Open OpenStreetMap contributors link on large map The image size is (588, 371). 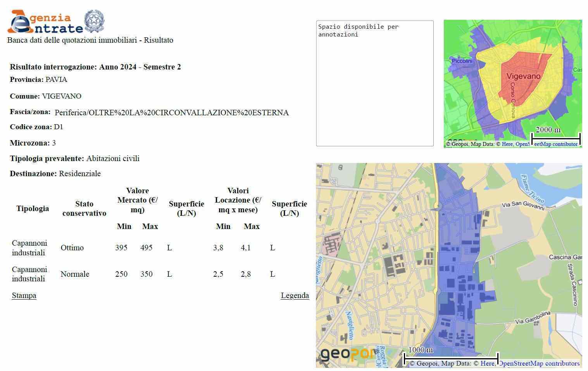point(539,363)
